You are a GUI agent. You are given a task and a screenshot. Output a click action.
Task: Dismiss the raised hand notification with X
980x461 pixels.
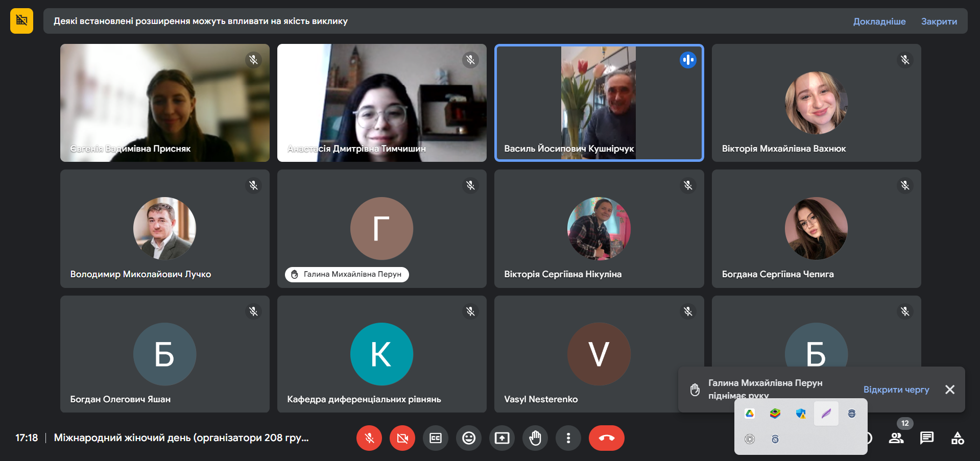point(950,390)
